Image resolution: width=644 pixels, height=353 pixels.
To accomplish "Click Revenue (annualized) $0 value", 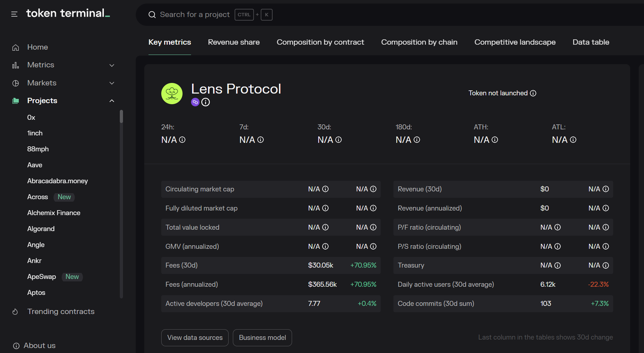I will pos(545,208).
